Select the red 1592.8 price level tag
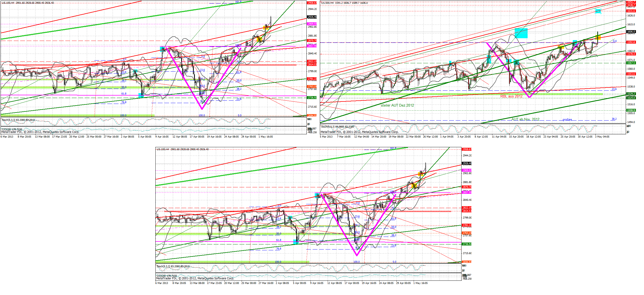 (631, 42)
